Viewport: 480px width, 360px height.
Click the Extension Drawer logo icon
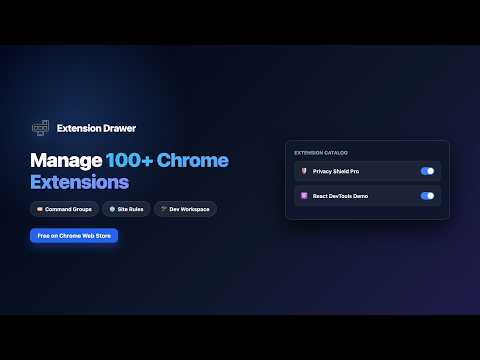[40, 128]
